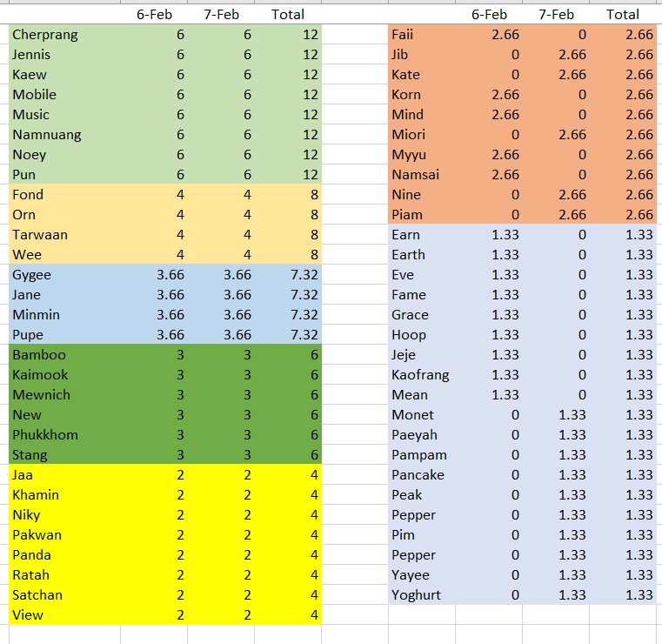Select the Namnuang name cell
Image resolution: width=662 pixels, height=644 pixels.
tap(64, 135)
